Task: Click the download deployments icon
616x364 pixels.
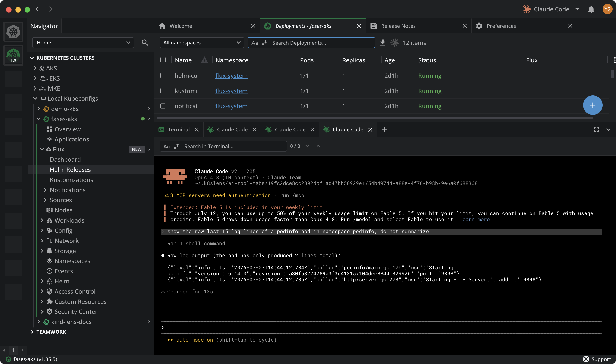Action: pyautogui.click(x=383, y=43)
